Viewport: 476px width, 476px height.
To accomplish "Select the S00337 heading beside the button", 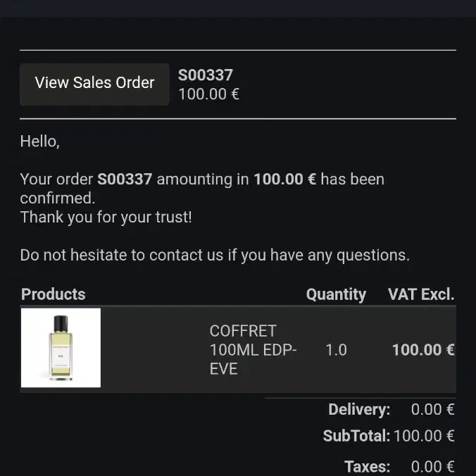I will click(206, 75).
